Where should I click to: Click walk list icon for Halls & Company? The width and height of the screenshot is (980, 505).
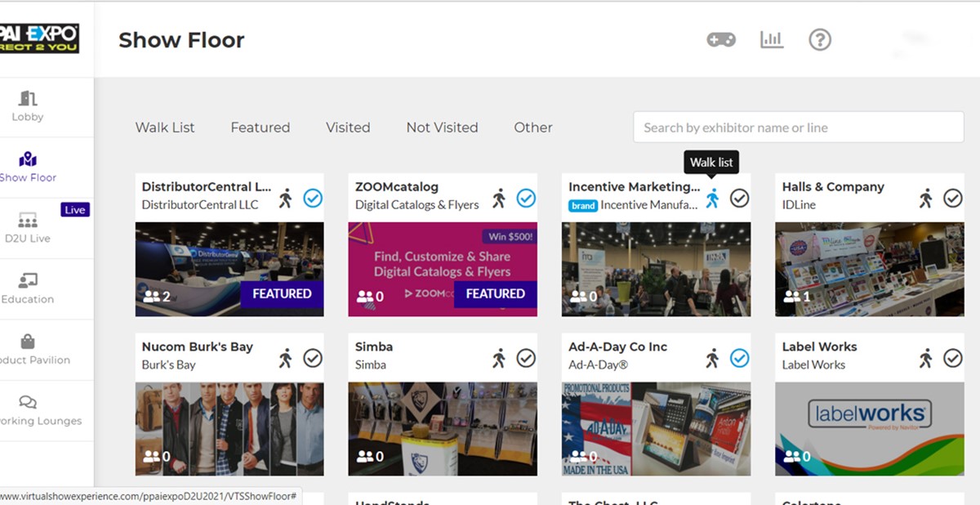click(x=926, y=198)
